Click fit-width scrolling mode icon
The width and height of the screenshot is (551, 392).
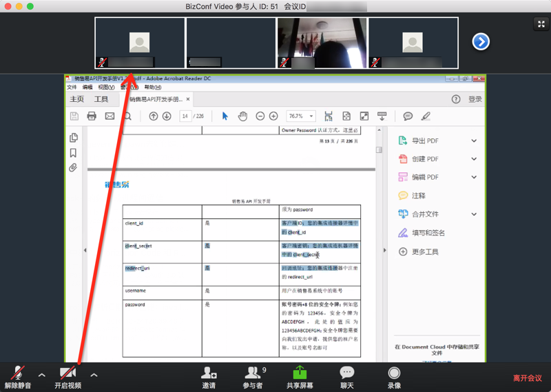coord(329,116)
